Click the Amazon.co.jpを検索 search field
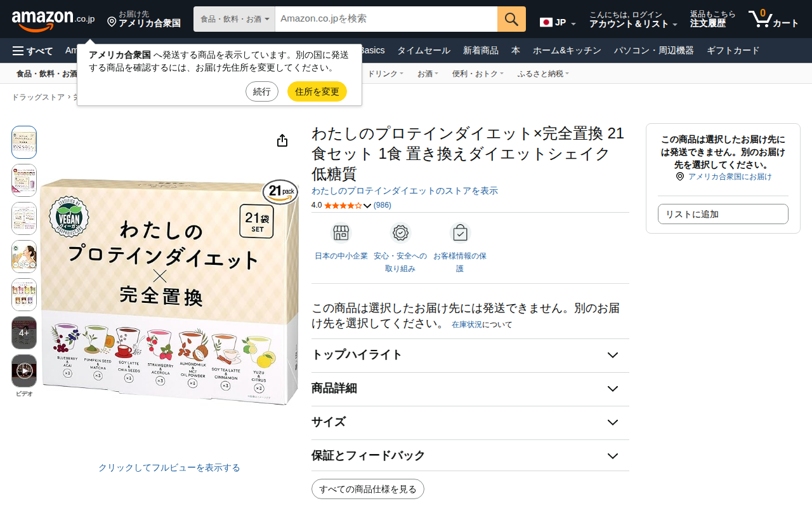The height and width of the screenshot is (508, 812). (x=386, y=19)
